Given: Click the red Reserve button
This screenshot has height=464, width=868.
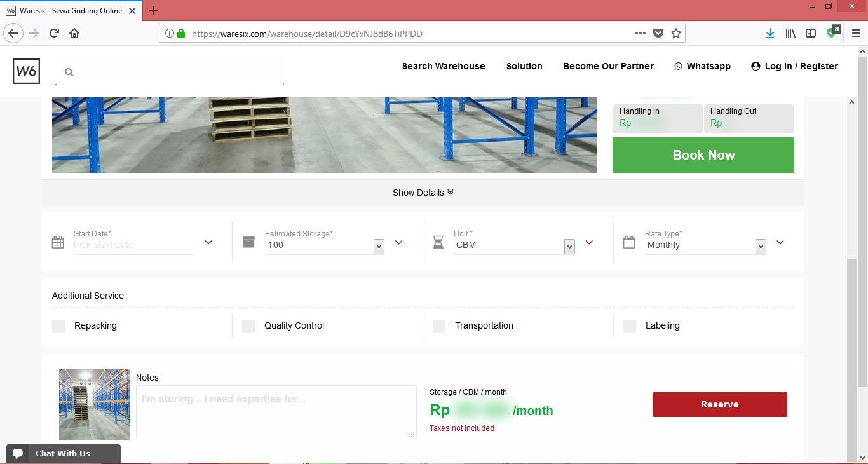Looking at the screenshot, I should click(x=719, y=404).
